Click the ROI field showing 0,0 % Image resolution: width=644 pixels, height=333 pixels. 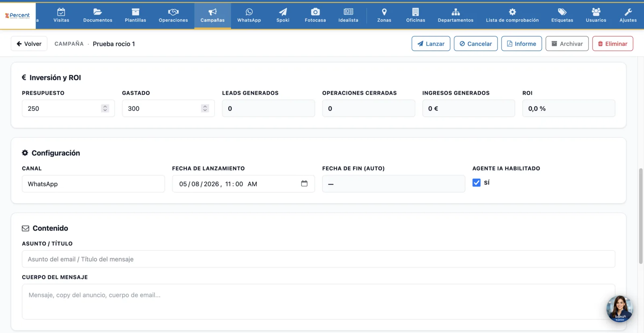[569, 108]
